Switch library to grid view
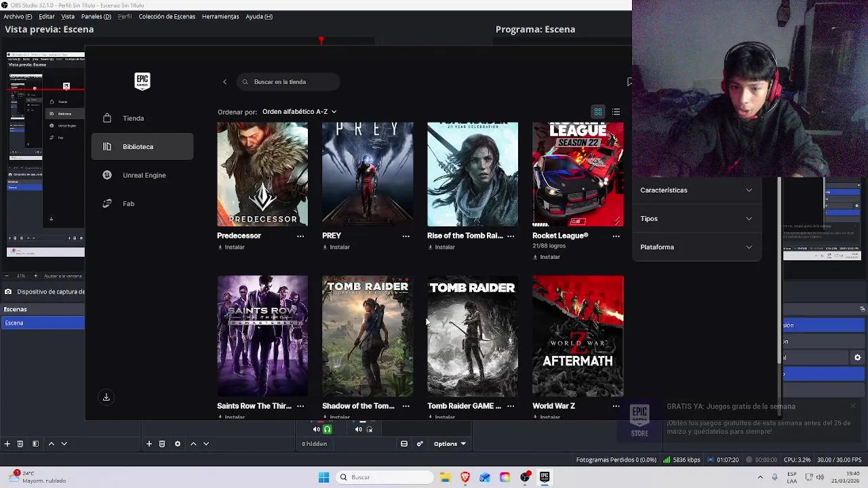 pos(598,112)
